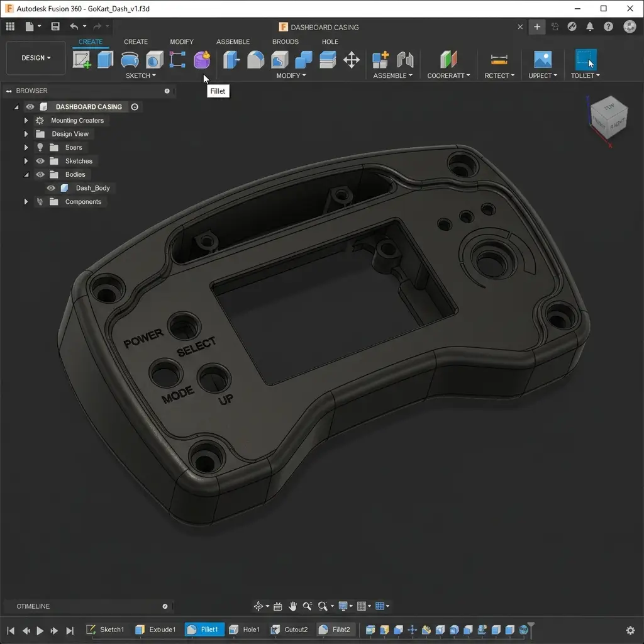Add a new document tab with plus
This screenshot has height=644, width=644.
[x=537, y=26]
